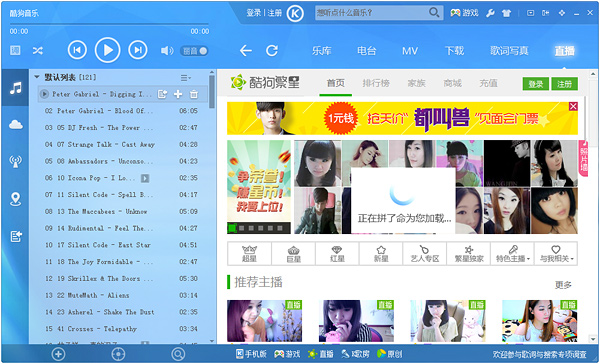Open the 红星 category
The width and height of the screenshot is (600, 364).
click(x=337, y=254)
